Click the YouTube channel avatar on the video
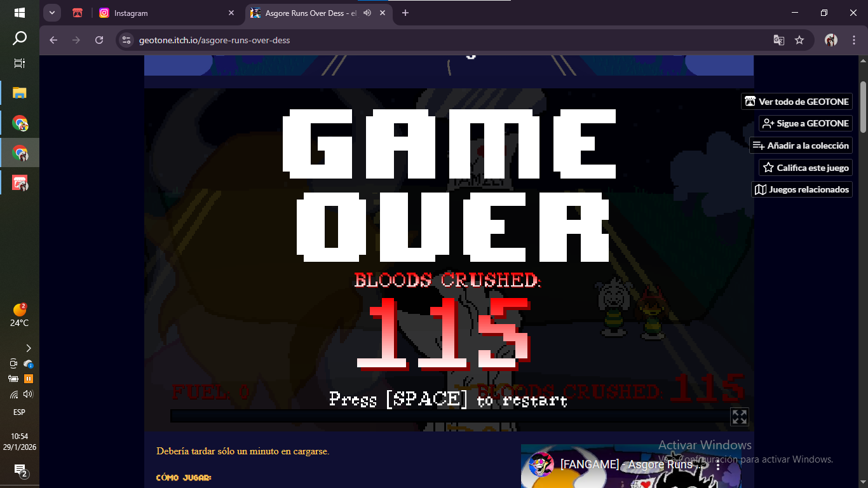Screen dimensions: 868x488 coord(540,465)
